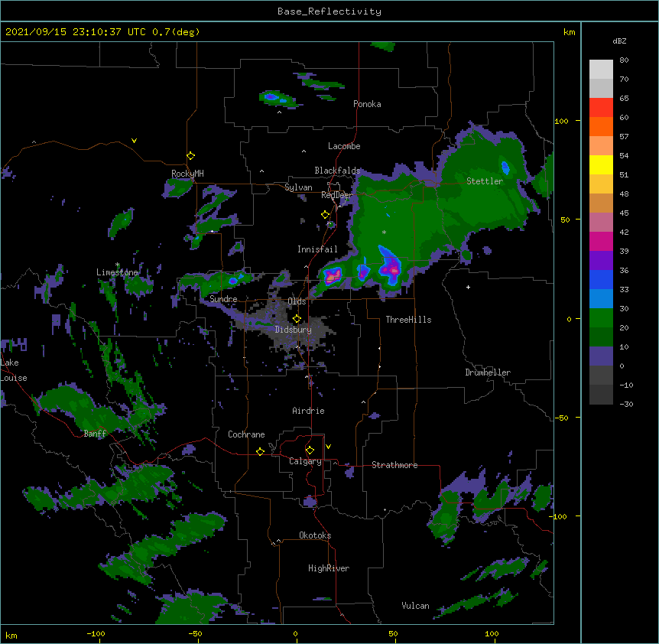Click the Ponoka city label
This screenshot has height=644, width=659.
click(x=367, y=104)
